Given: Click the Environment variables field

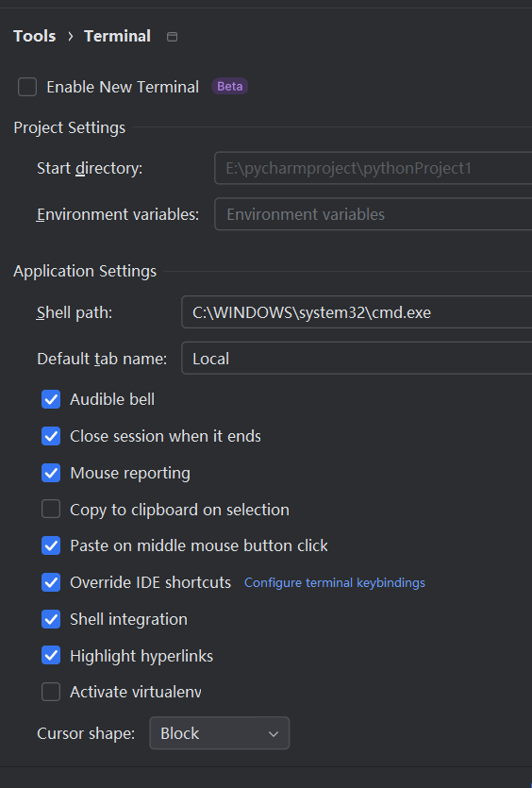Looking at the screenshot, I should pyautogui.click(x=373, y=214).
